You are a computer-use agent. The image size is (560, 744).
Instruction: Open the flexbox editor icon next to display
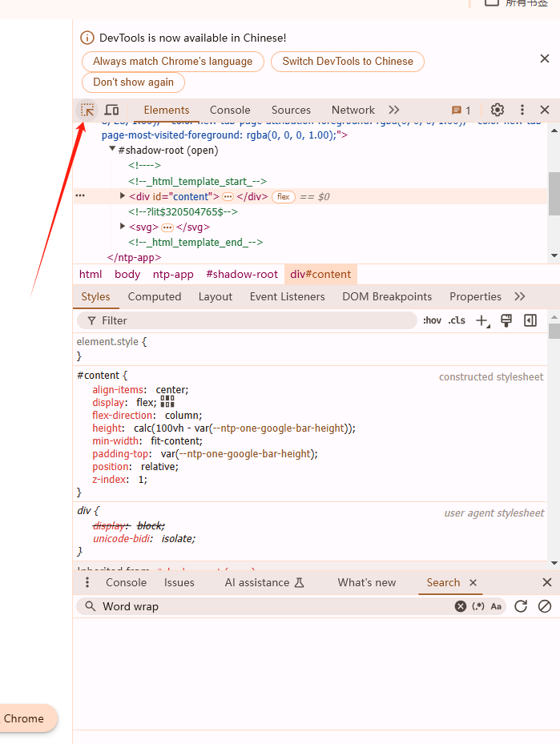coord(167,402)
